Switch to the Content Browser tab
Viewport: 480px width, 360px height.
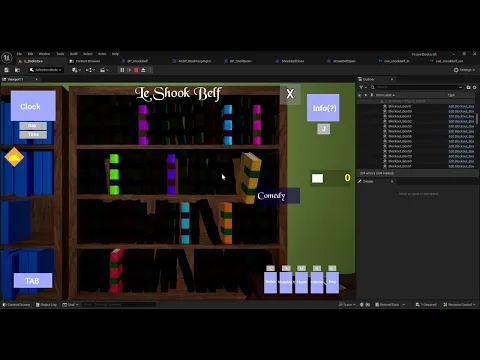click(x=85, y=61)
